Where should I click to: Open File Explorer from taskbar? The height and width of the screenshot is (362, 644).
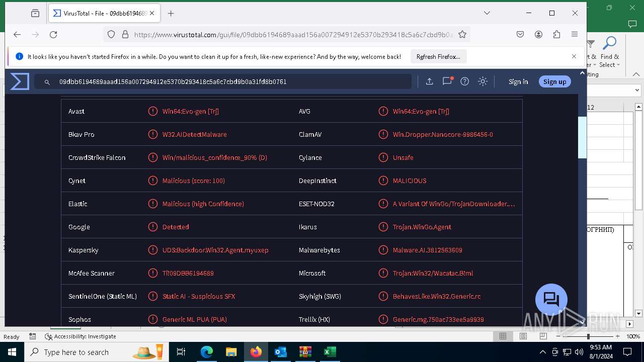coord(231,352)
